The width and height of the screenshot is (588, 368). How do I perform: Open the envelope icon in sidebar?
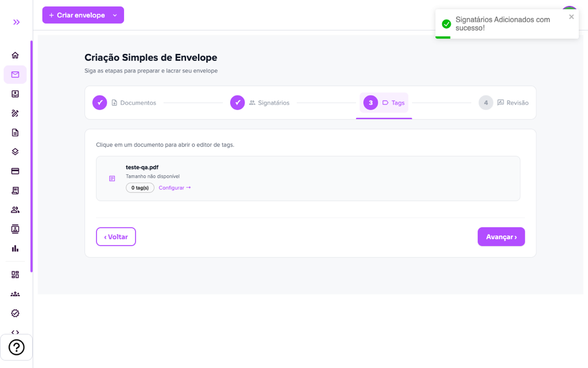point(15,74)
